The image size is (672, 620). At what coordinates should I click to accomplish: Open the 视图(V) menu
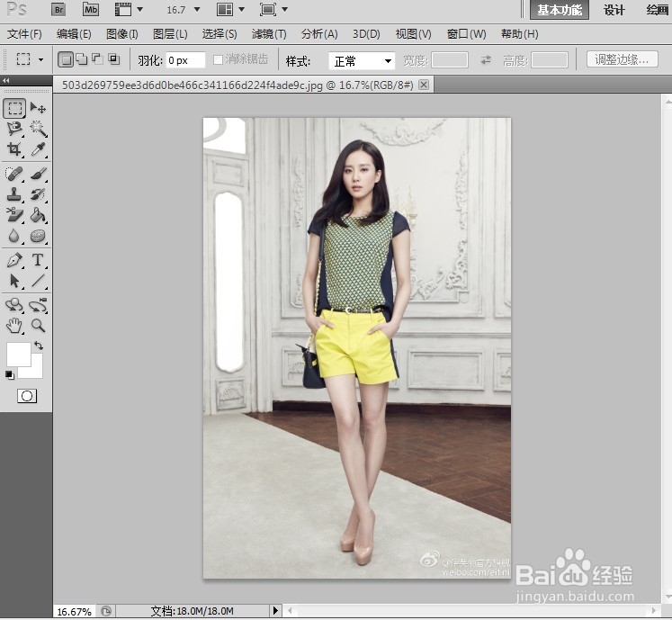[x=413, y=34]
